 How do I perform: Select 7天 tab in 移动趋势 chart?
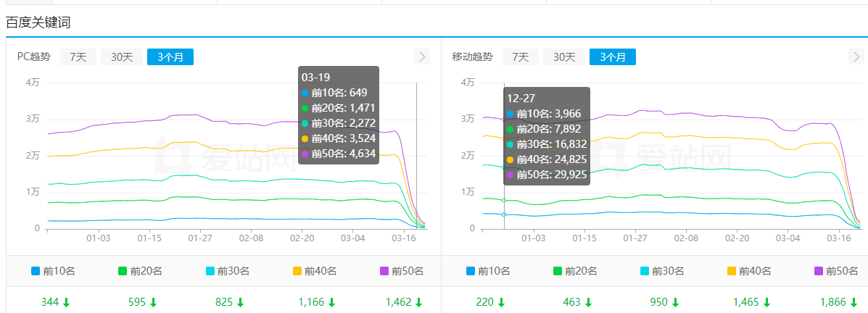(521, 57)
